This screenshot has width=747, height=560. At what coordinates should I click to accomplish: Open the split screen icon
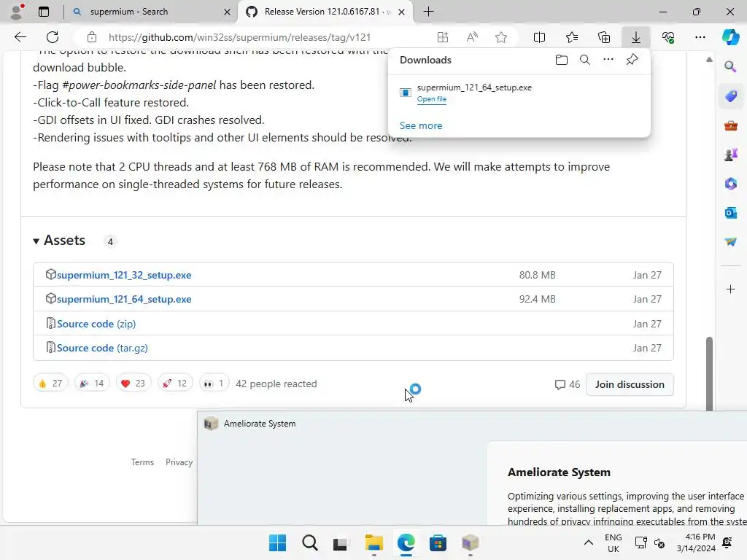point(539,37)
